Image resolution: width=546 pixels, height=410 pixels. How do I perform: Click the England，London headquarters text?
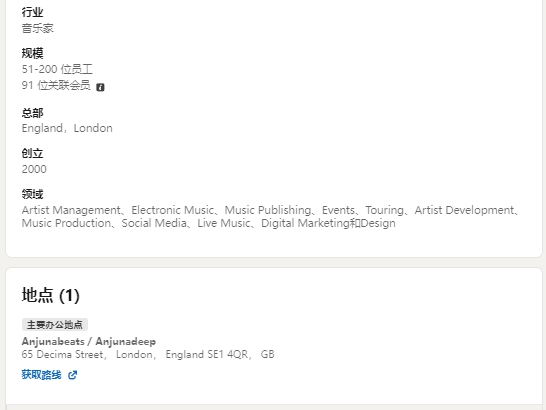pyautogui.click(x=67, y=128)
